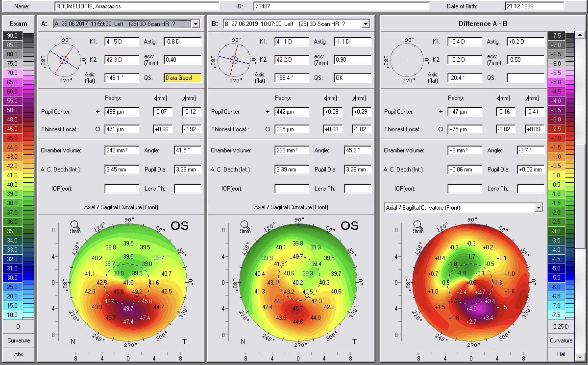The image size is (588, 365).
Task: Click the axis compass diagram in panel A
Action: tap(64, 60)
